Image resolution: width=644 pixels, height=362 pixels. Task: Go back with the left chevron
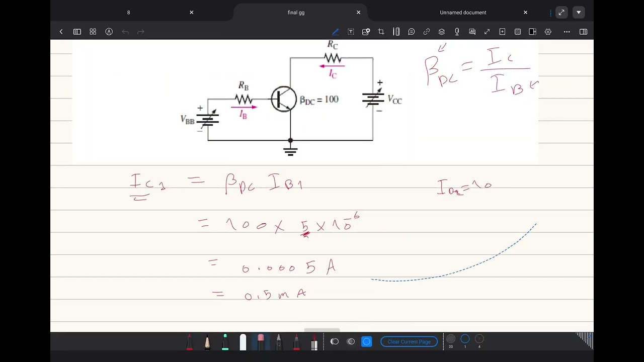[61, 32]
